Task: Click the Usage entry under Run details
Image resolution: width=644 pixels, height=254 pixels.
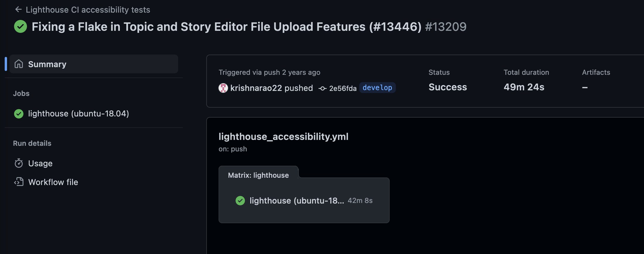Action: [x=40, y=163]
